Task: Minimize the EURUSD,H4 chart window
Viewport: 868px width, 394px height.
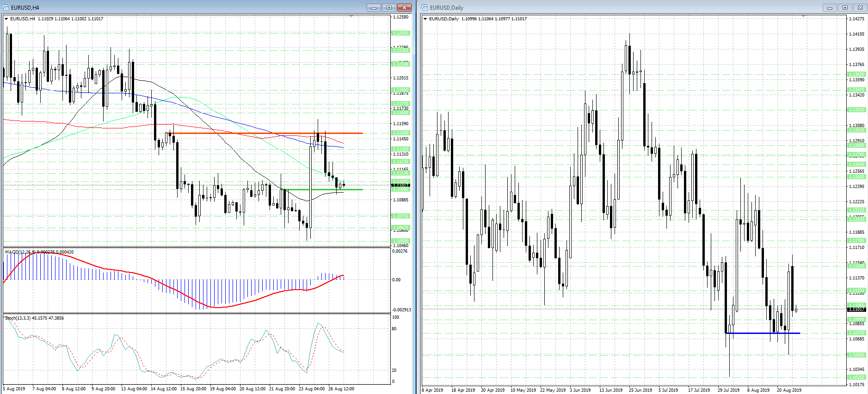Action: (x=374, y=7)
